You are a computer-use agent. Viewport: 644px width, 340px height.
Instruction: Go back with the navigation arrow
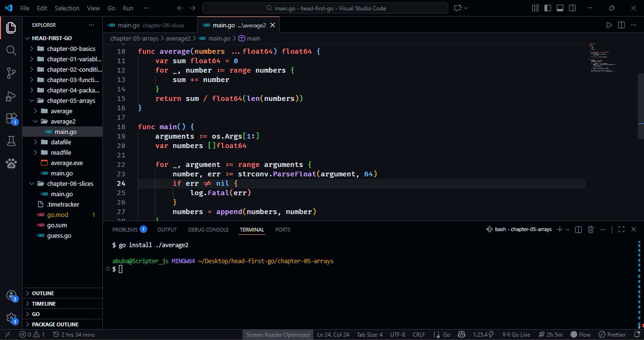180,8
